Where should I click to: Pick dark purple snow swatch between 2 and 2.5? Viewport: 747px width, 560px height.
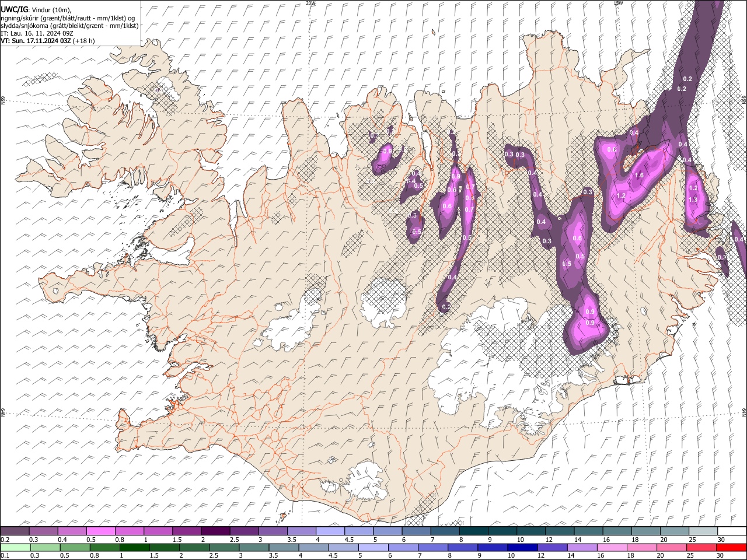215,531
